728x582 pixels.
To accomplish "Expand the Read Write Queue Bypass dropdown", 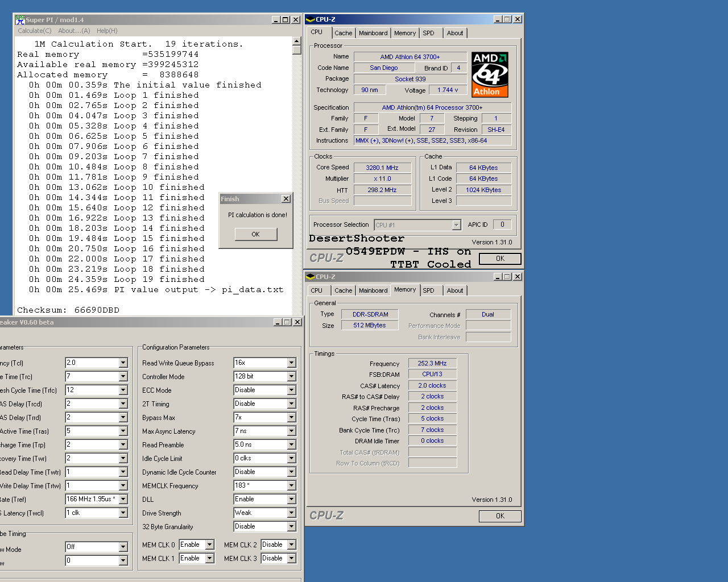I will 292,363.
